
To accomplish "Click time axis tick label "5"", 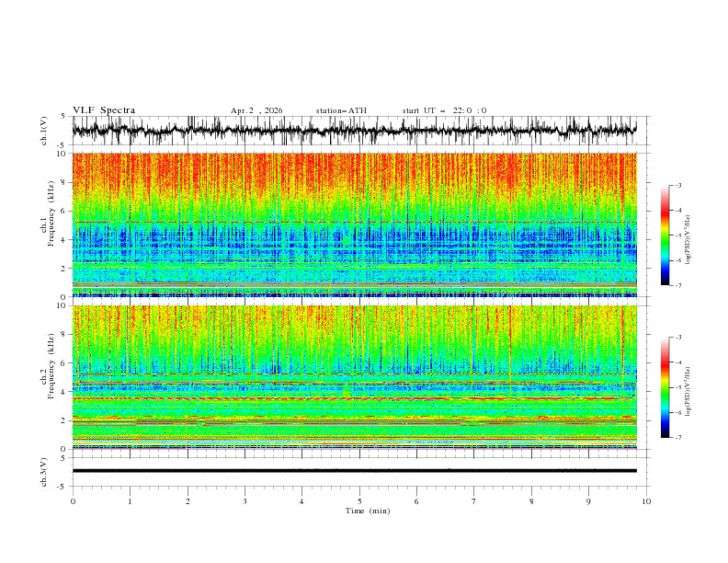I will point(359,501).
